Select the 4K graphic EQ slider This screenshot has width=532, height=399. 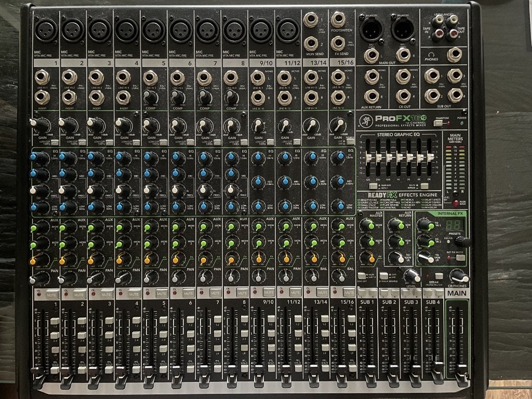tap(420, 157)
